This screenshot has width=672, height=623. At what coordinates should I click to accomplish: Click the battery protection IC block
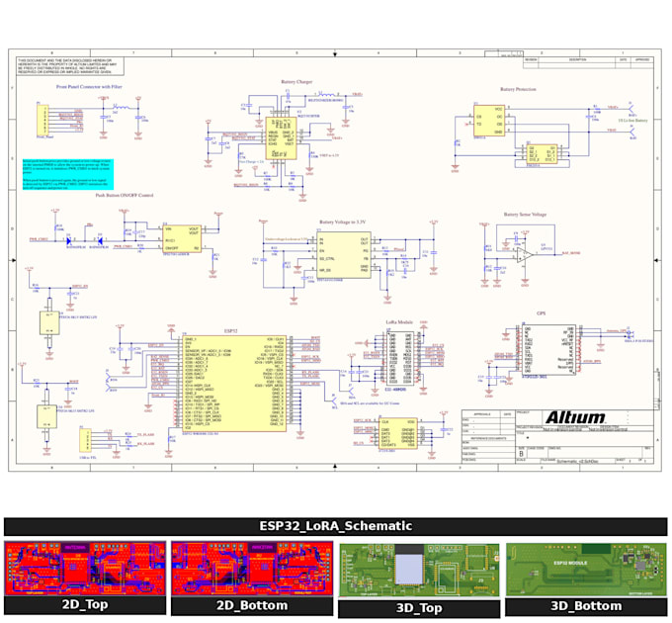tap(489, 121)
